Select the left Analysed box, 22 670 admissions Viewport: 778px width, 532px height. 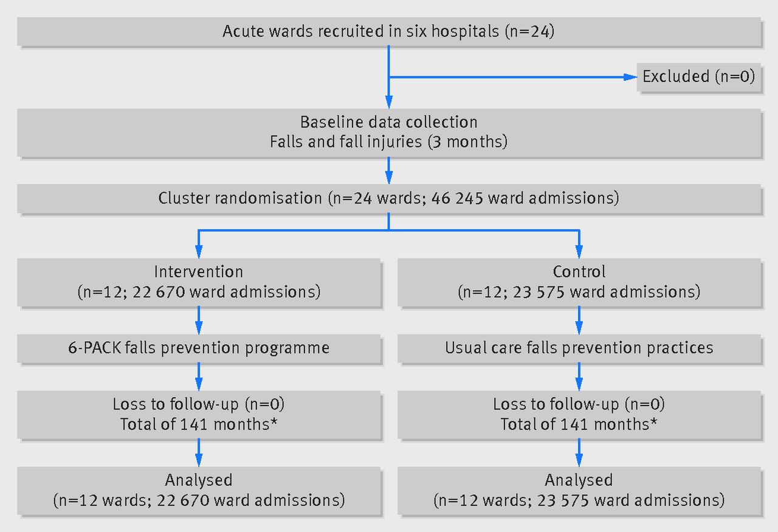tap(198, 490)
